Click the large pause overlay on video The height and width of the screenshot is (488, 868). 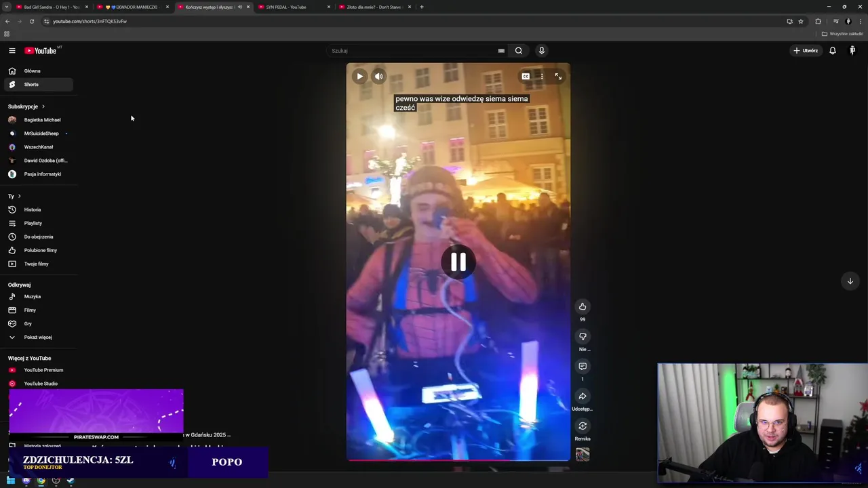(458, 262)
